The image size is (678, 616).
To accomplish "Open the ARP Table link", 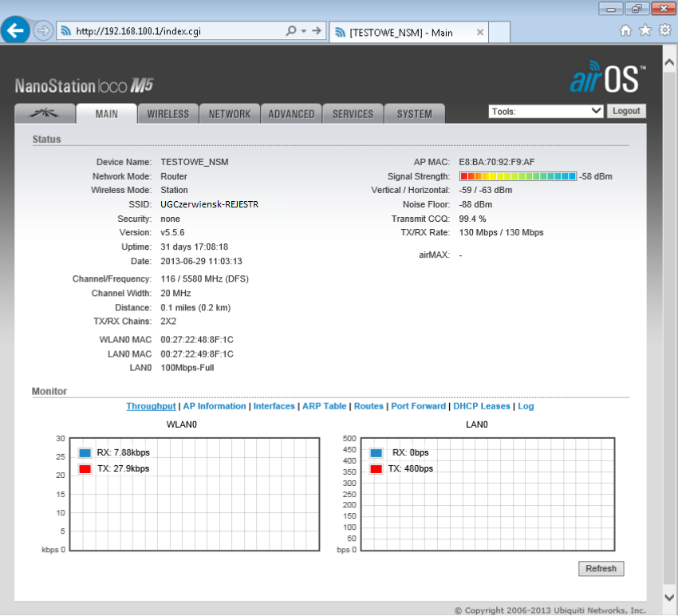I will pos(325,406).
